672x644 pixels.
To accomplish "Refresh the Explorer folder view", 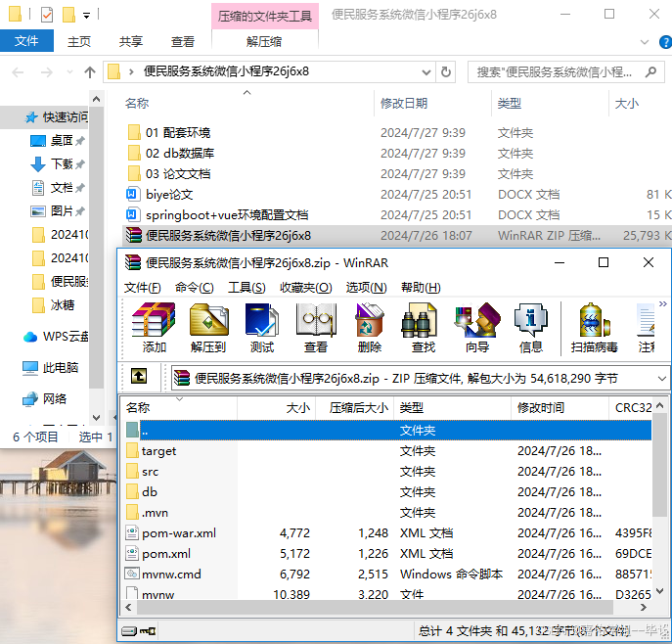I will [x=446, y=72].
